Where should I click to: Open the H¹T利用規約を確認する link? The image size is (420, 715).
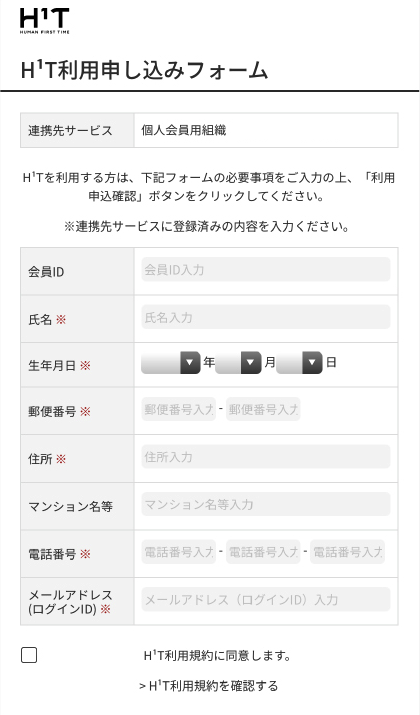pos(208,686)
